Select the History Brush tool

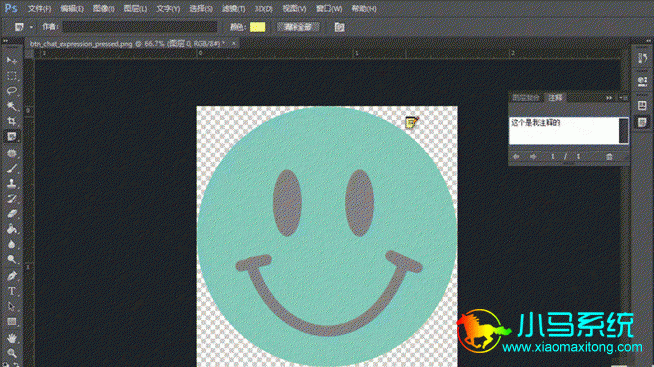[12, 199]
